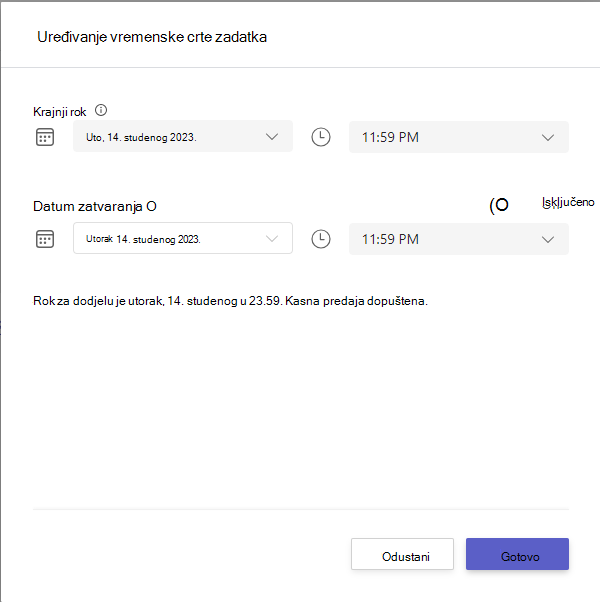Viewport: 600px width, 602px height.
Task: Click the clock icon under Datum zatvaranja
Action: pos(321,239)
